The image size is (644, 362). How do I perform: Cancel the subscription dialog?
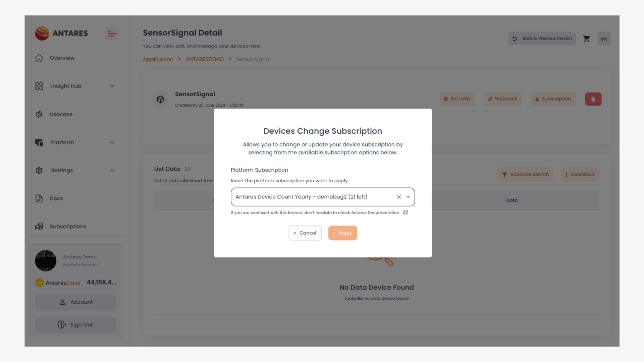tap(305, 233)
